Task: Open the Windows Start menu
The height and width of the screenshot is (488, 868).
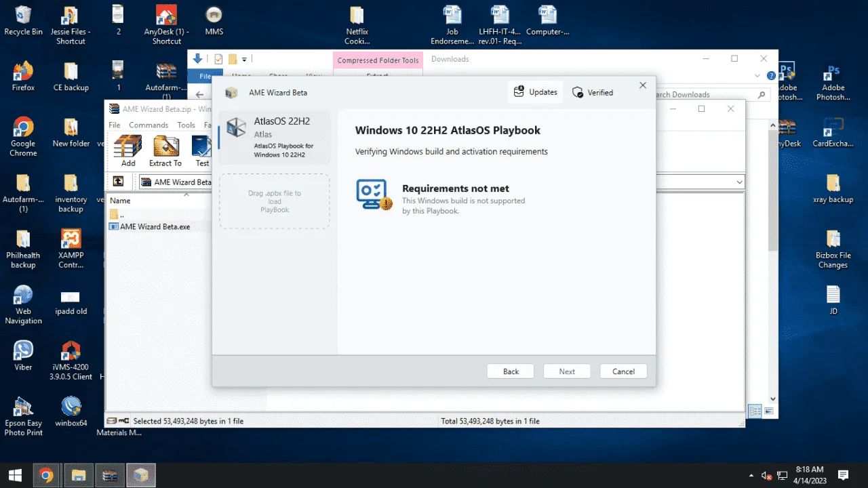Action: pyautogui.click(x=14, y=475)
